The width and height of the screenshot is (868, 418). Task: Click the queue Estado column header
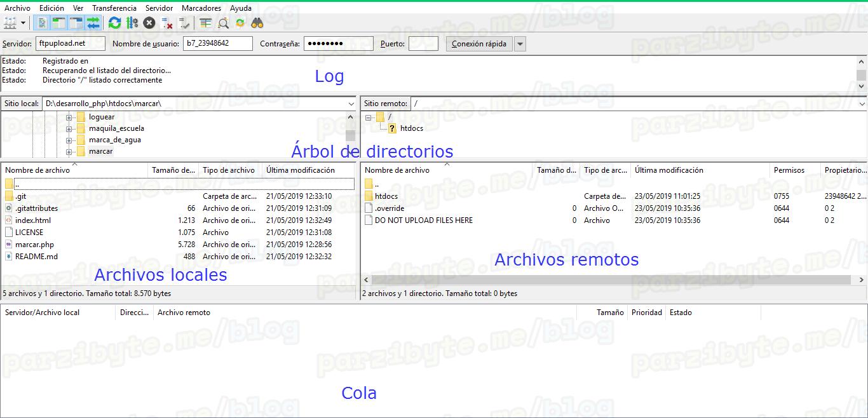coord(681,313)
